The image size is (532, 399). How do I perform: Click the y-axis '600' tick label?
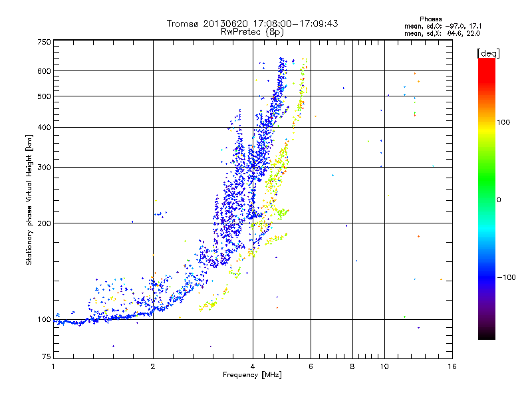click(x=45, y=71)
